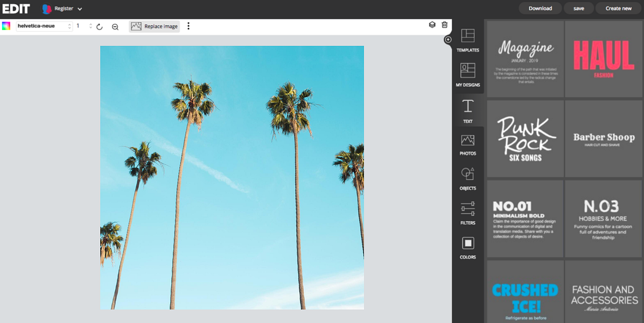Select the Magazine text template

point(526,59)
